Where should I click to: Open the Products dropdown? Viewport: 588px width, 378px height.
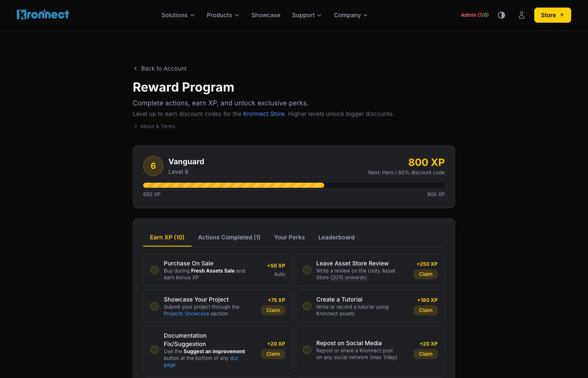(223, 15)
